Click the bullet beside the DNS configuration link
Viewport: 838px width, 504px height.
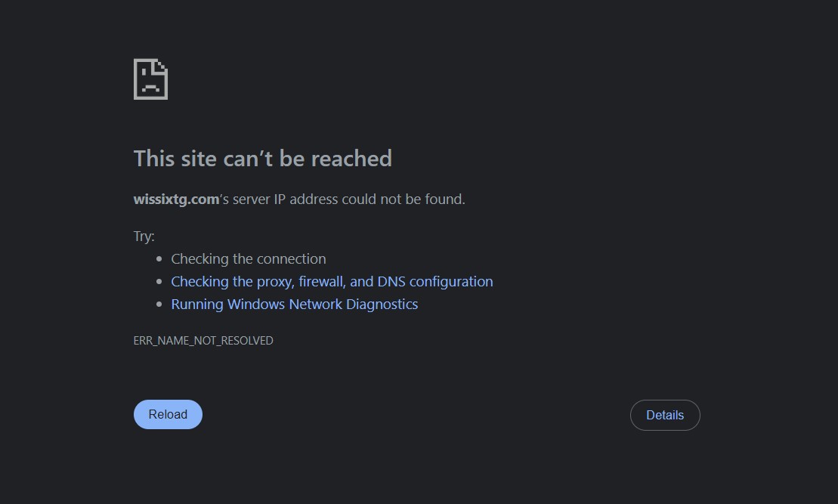pos(159,282)
